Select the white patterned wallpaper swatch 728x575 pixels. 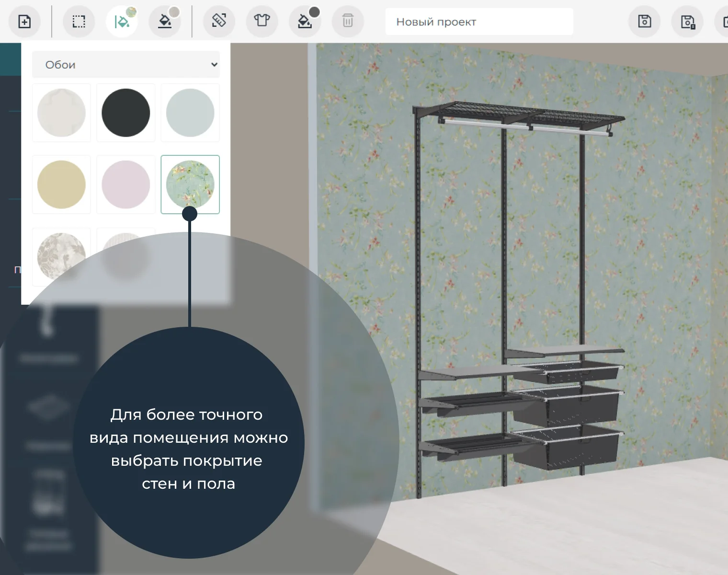coord(61,113)
